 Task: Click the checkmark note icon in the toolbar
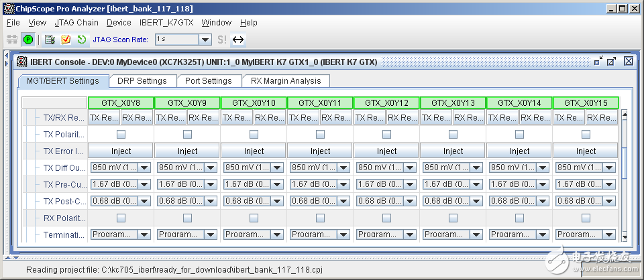65,40
